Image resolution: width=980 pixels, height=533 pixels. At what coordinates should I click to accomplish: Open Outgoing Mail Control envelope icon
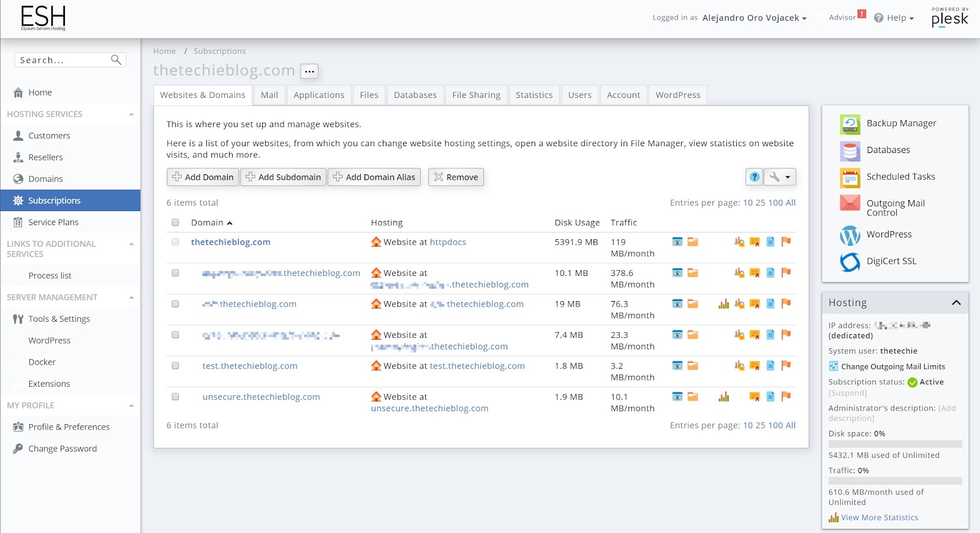pyautogui.click(x=850, y=203)
